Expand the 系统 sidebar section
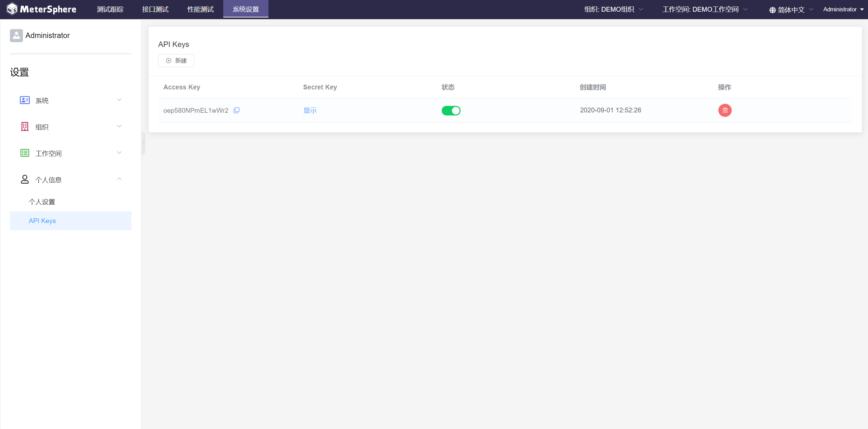Viewport: 868px width, 429px height. [119, 100]
